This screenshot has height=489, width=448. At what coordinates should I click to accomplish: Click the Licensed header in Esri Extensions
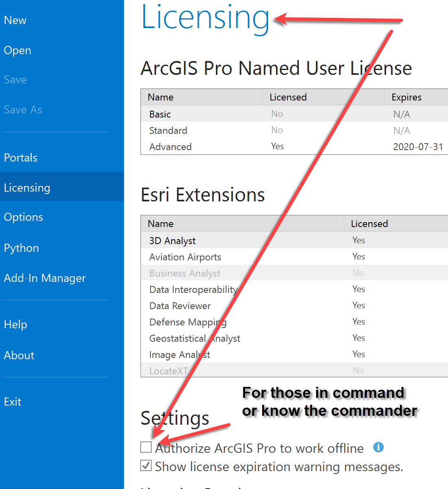coord(396,224)
